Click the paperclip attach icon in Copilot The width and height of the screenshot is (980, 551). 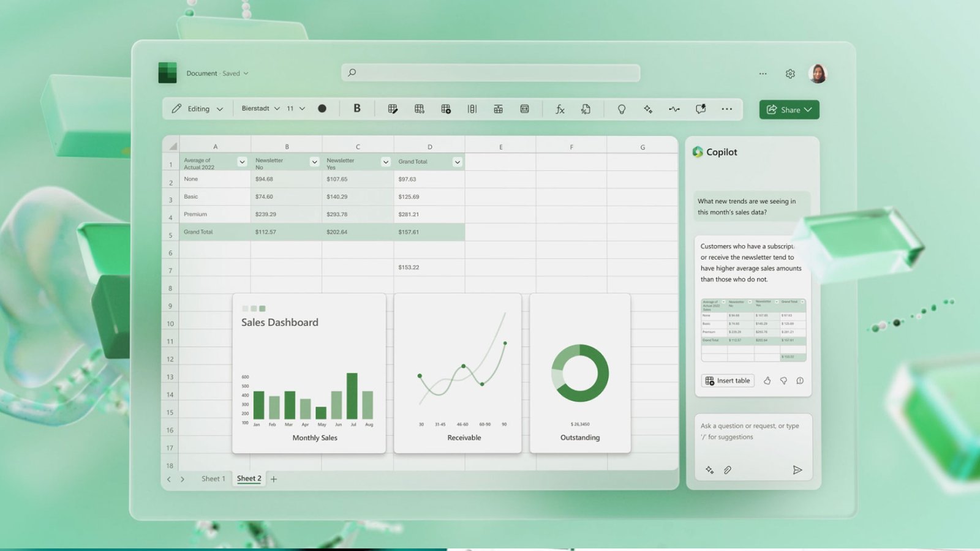click(727, 470)
